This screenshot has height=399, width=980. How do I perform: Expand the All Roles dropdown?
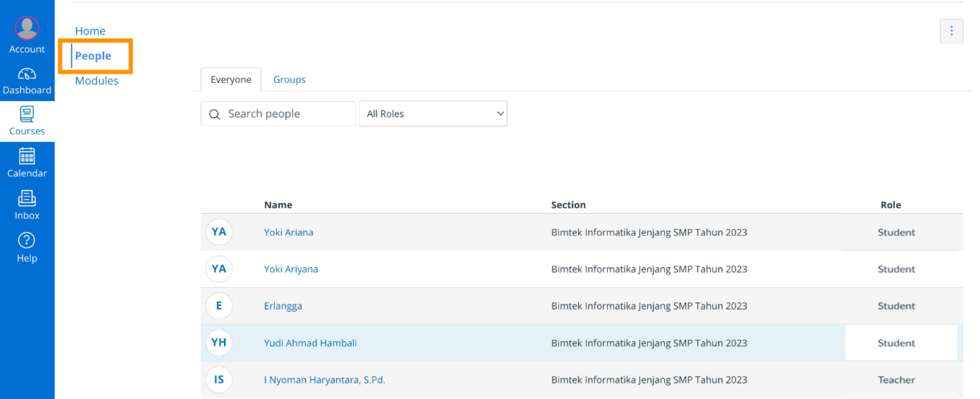433,114
